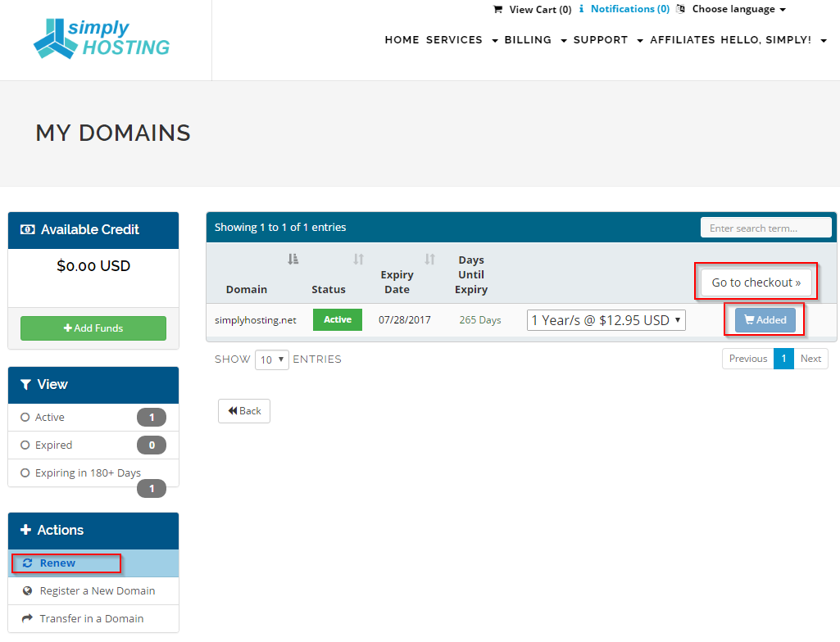Click the domain search term field
The height and width of the screenshot is (642, 840).
[x=766, y=228]
